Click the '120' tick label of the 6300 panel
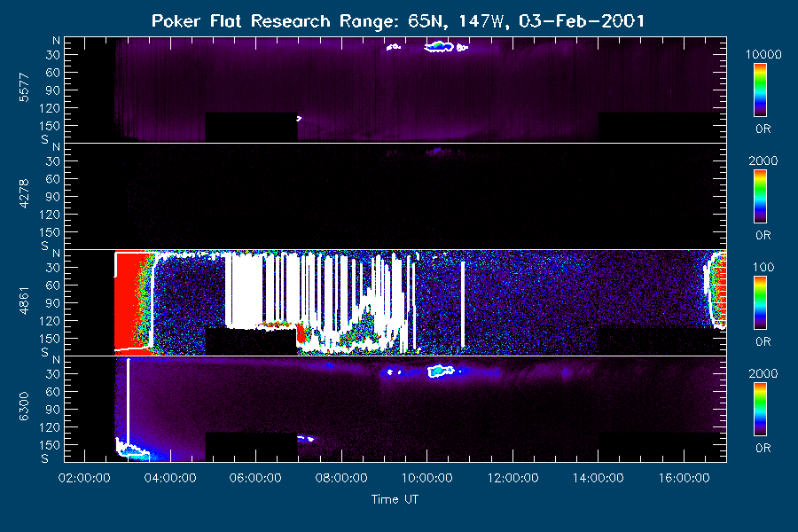 tap(50, 427)
